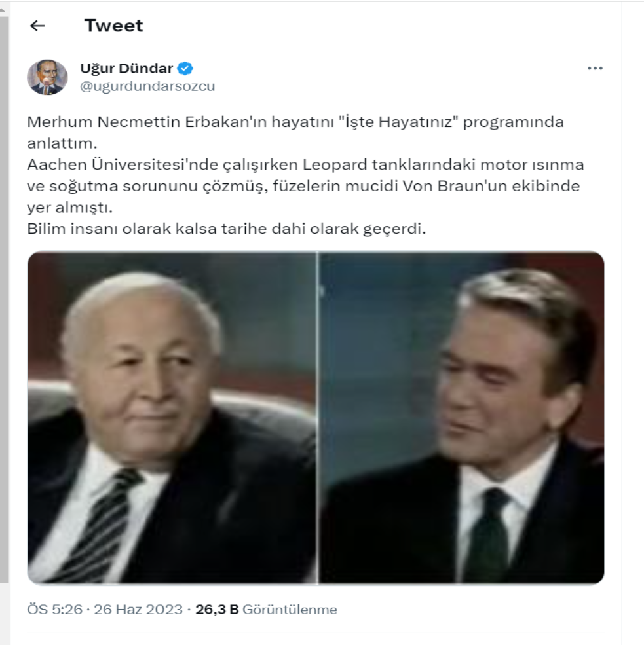644x645 pixels.
Task: Click the Tweet page heading
Action: pyautogui.click(x=113, y=26)
